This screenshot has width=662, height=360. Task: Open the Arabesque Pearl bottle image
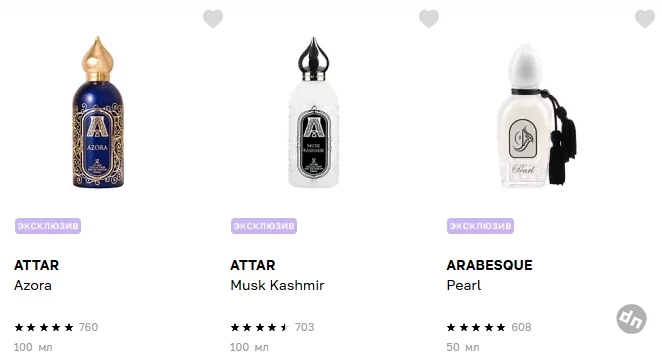click(x=537, y=116)
